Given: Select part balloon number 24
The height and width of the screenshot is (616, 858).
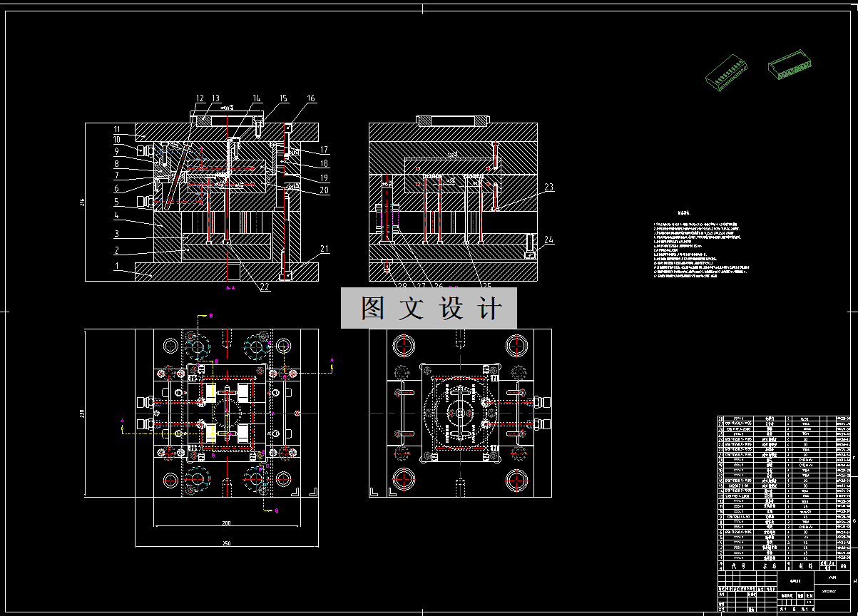Looking at the screenshot, I should click(x=548, y=240).
